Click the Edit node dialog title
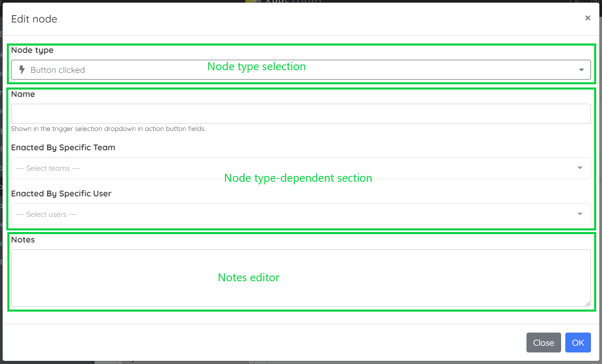Image resolution: width=602 pixels, height=364 pixels. point(35,19)
